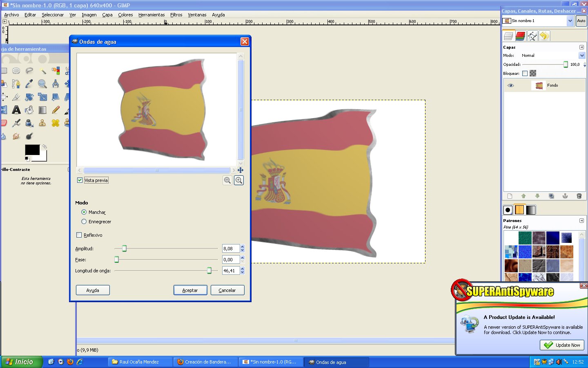Select the Measure compass tool
The height and width of the screenshot is (368, 588).
click(56, 84)
